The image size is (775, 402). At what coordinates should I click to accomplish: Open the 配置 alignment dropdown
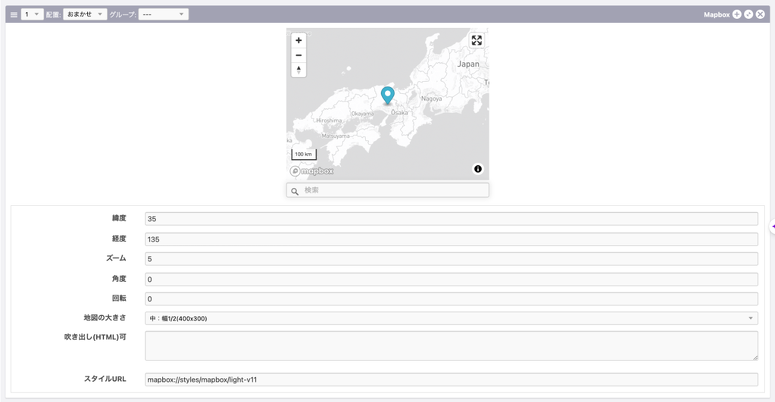(85, 15)
